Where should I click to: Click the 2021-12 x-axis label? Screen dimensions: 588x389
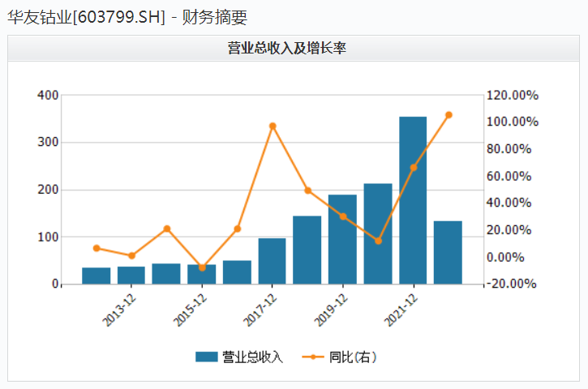point(403,309)
